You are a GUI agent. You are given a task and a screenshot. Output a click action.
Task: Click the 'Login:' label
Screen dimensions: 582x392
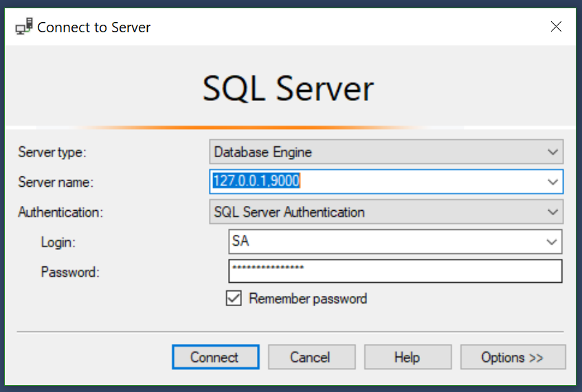(58, 242)
